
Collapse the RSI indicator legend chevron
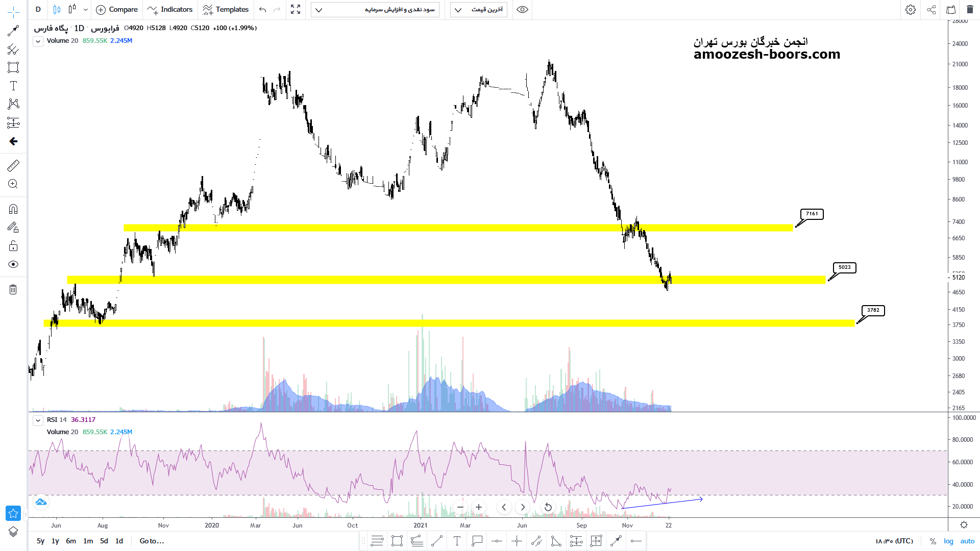click(38, 420)
